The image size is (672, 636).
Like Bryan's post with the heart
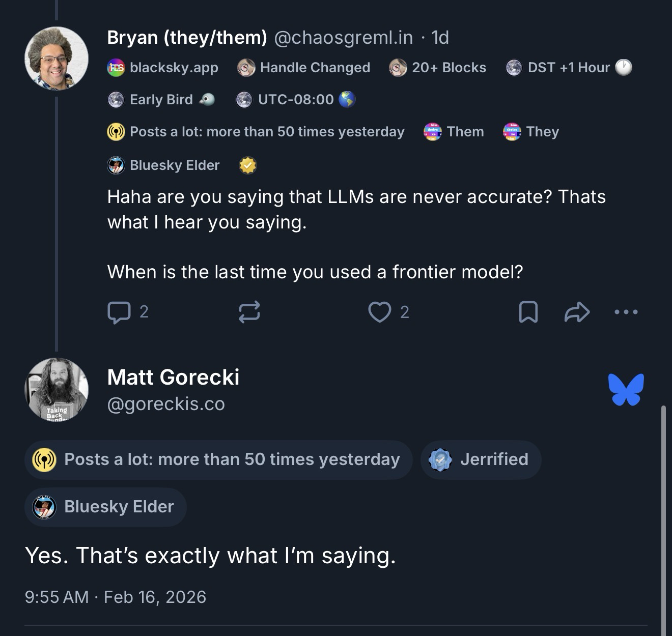point(380,312)
